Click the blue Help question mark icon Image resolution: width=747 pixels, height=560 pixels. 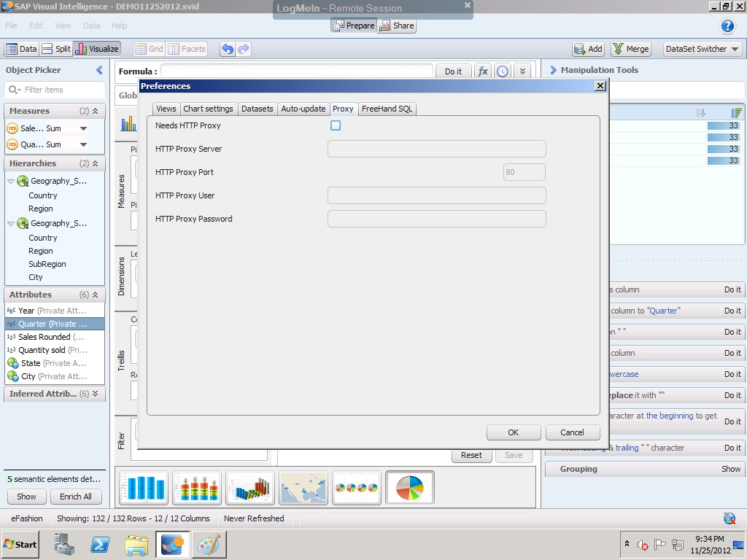click(x=727, y=26)
